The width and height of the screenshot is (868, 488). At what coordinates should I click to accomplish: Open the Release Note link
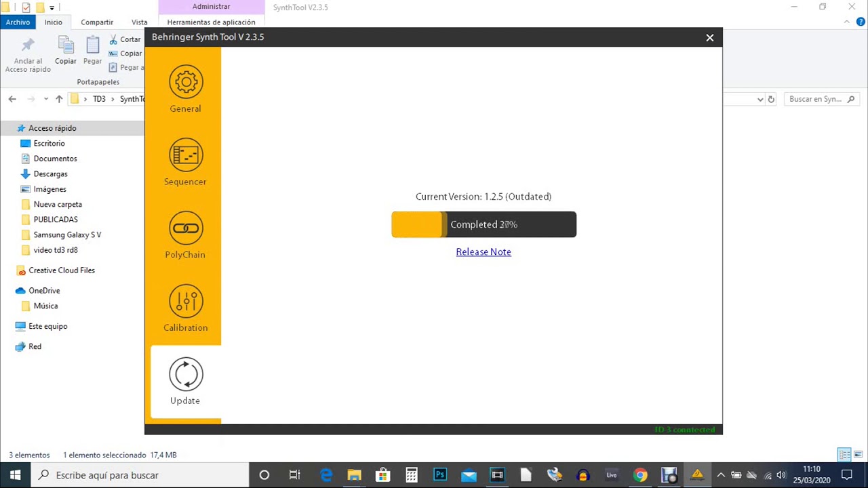pyautogui.click(x=484, y=251)
